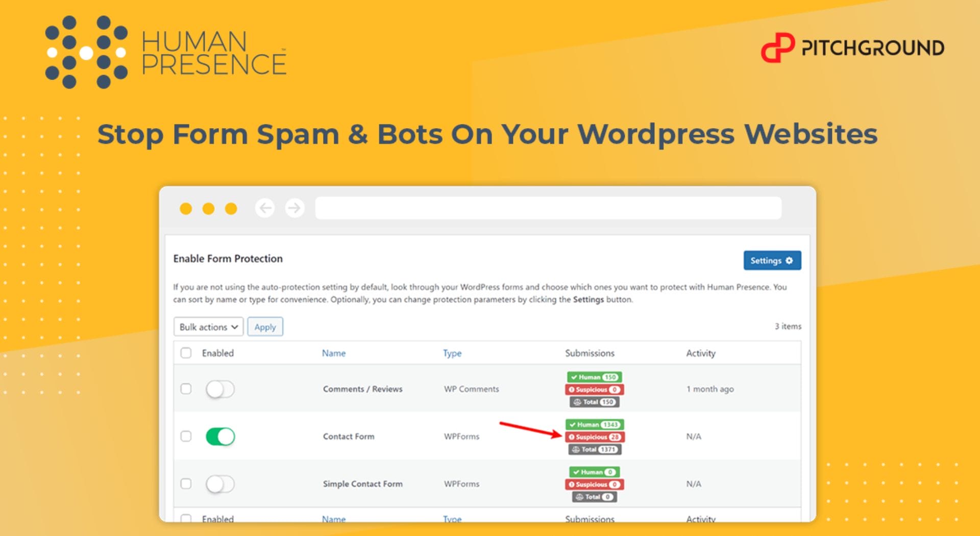Disable the Contact Form protection toggle
This screenshot has height=536, width=980.
point(220,437)
